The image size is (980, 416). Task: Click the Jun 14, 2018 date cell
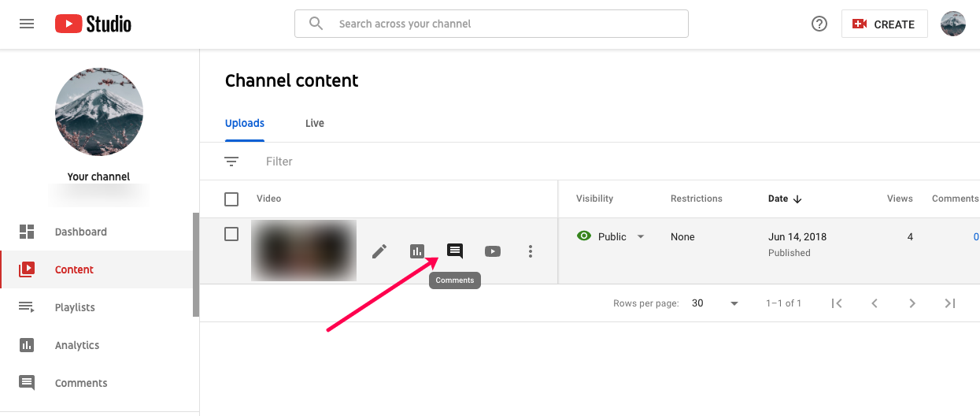click(x=797, y=236)
